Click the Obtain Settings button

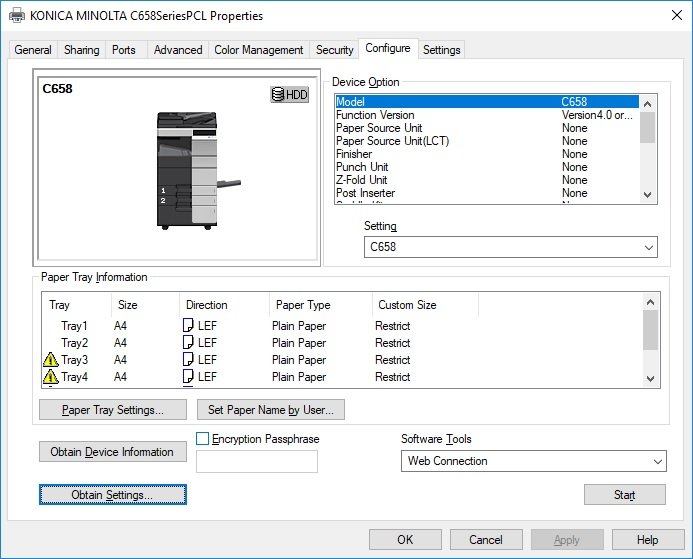(113, 494)
